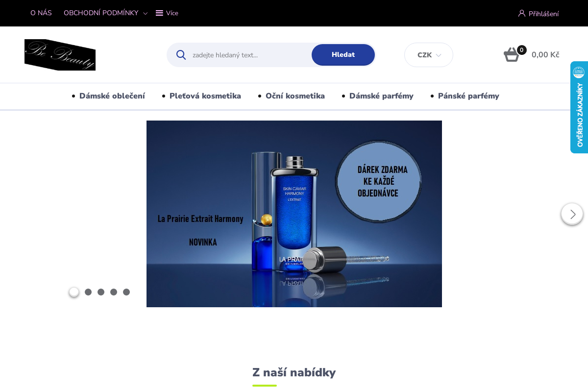Screen dimensions: 588x392
Task: Open the shopping basket icon
Action: tap(512, 54)
